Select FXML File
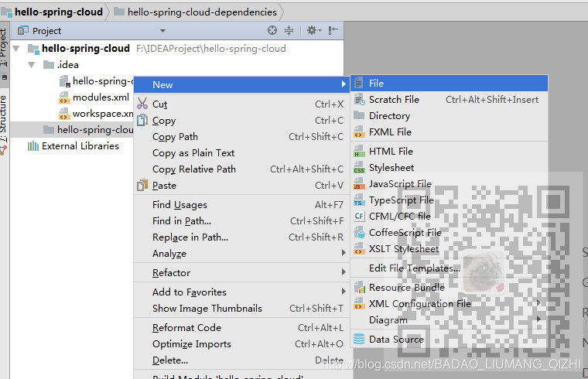This screenshot has width=588, height=379. point(450,132)
